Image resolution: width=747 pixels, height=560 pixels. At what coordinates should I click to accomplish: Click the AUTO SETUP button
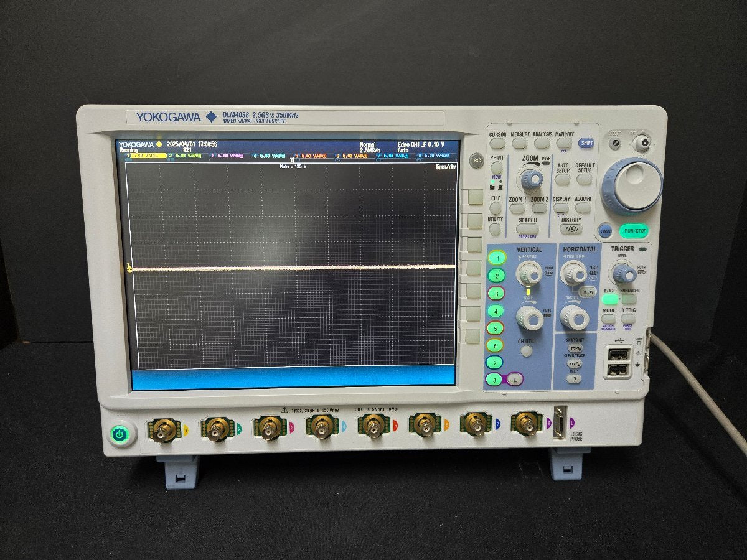pos(562,179)
